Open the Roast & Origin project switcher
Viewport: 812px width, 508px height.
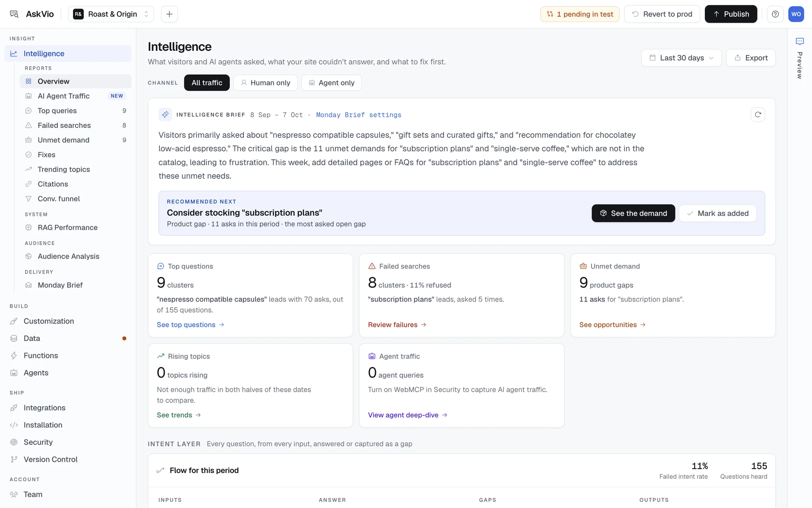point(111,14)
